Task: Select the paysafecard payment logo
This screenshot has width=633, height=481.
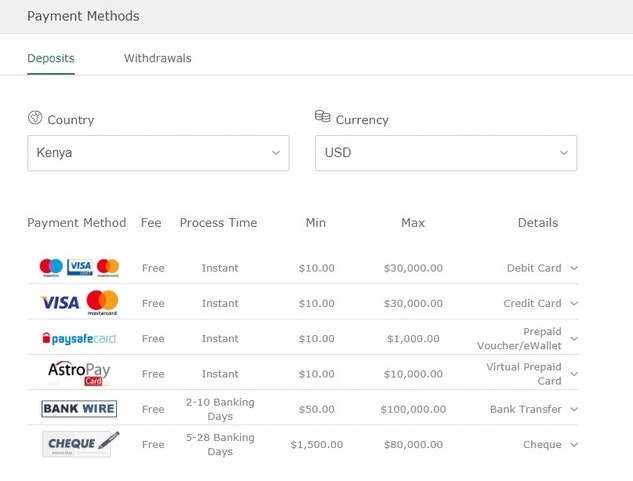Action: coord(79,338)
